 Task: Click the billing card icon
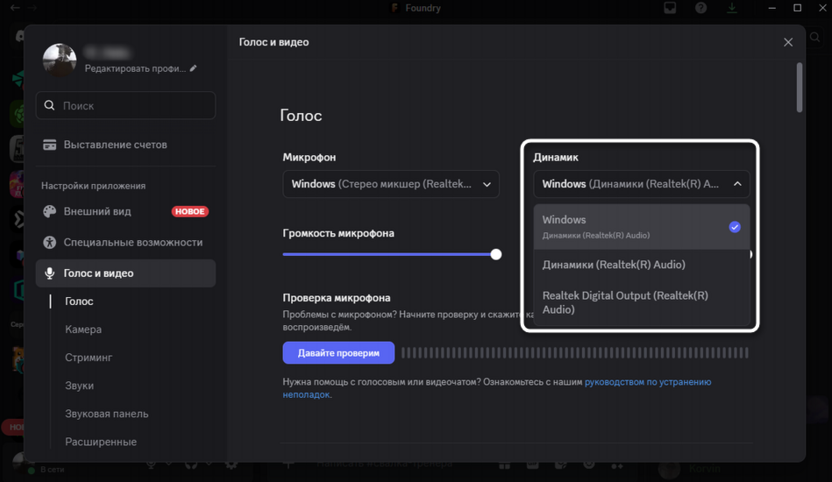pos(49,144)
